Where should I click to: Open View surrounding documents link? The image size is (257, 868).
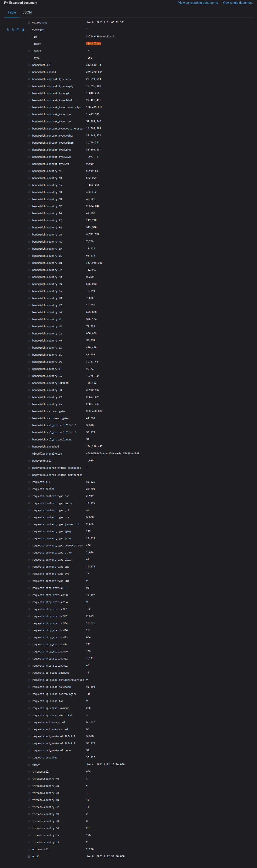tap(198, 3)
